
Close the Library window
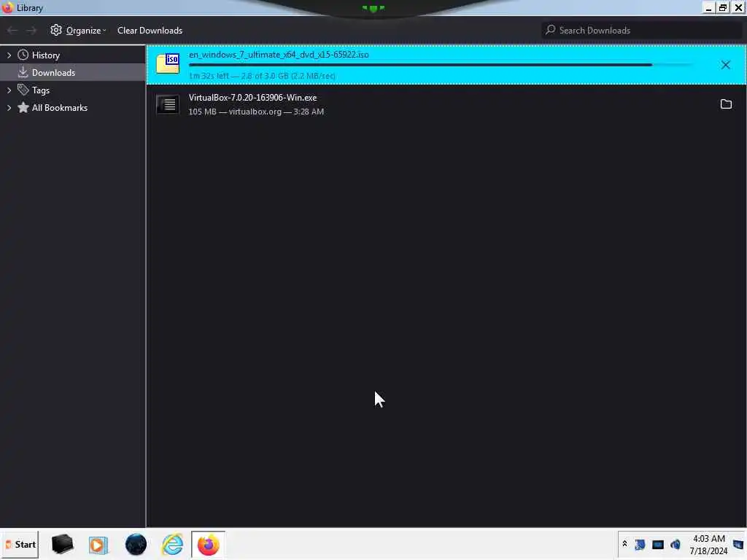(738, 7)
